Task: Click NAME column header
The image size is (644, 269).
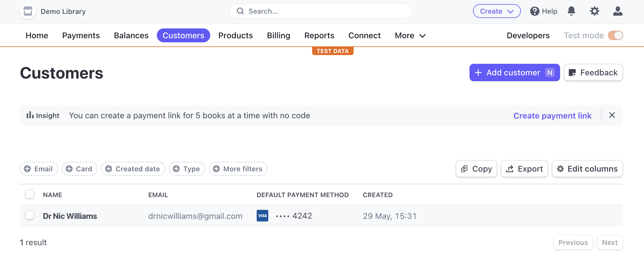Action: pos(53,195)
